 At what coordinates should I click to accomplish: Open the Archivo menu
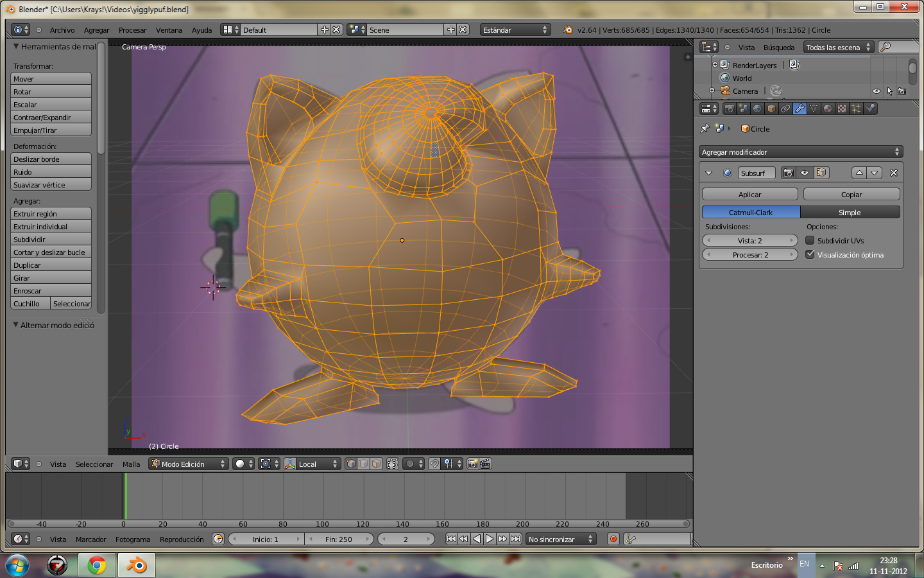[62, 30]
